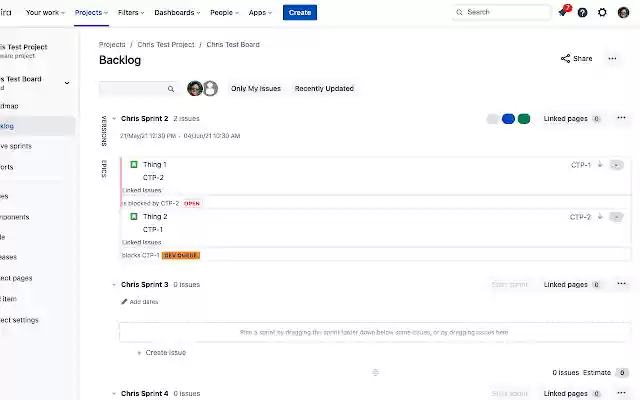The height and width of the screenshot is (400, 640).
Task: Click the sprint divider drag handle icon
Action: click(376, 372)
